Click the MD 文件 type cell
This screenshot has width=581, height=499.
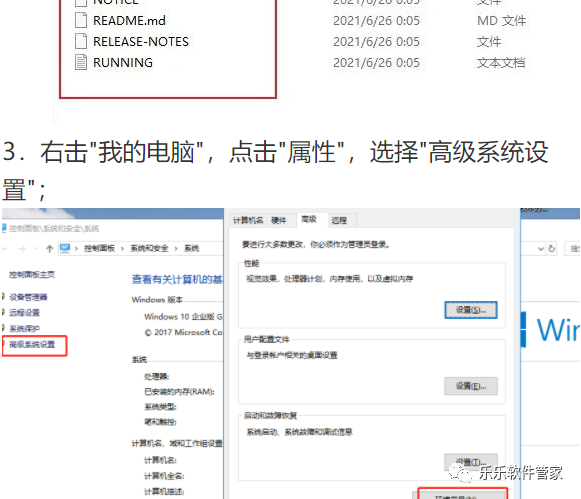(x=501, y=21)
